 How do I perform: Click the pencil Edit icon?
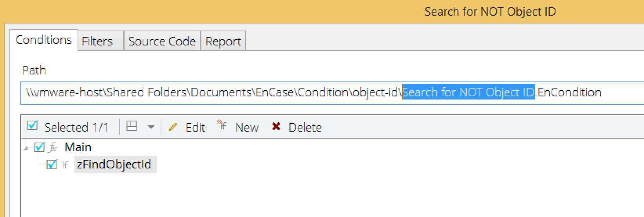(x=173, y=127)
